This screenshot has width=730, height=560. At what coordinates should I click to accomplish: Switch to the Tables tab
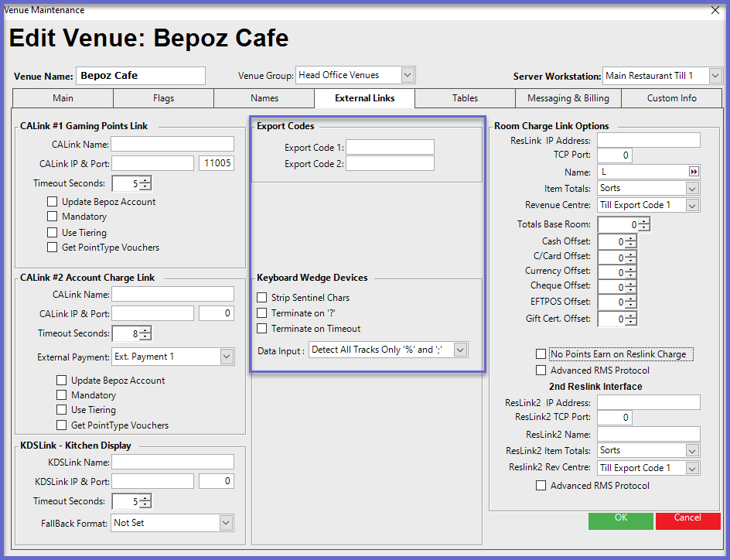465,98
